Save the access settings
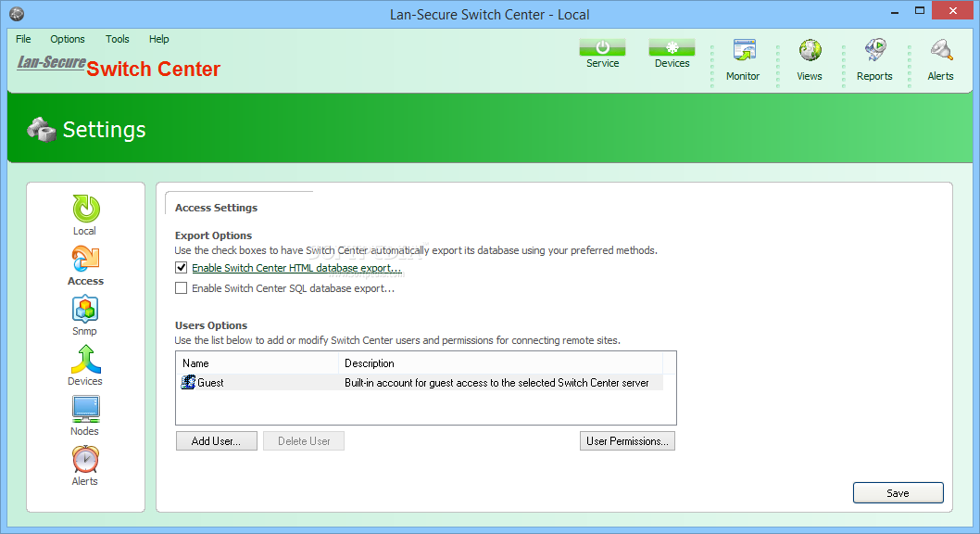 coord(898,492)
